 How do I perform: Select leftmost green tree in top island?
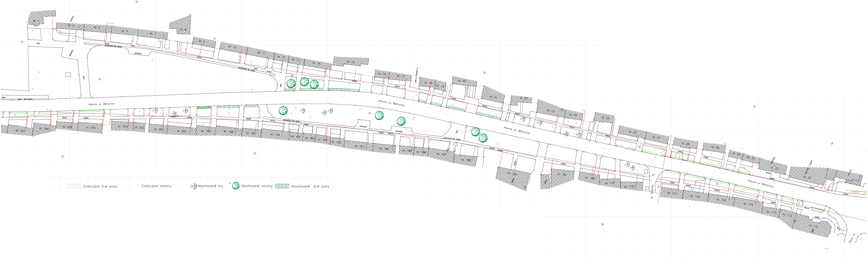click(x=291, y=83)
